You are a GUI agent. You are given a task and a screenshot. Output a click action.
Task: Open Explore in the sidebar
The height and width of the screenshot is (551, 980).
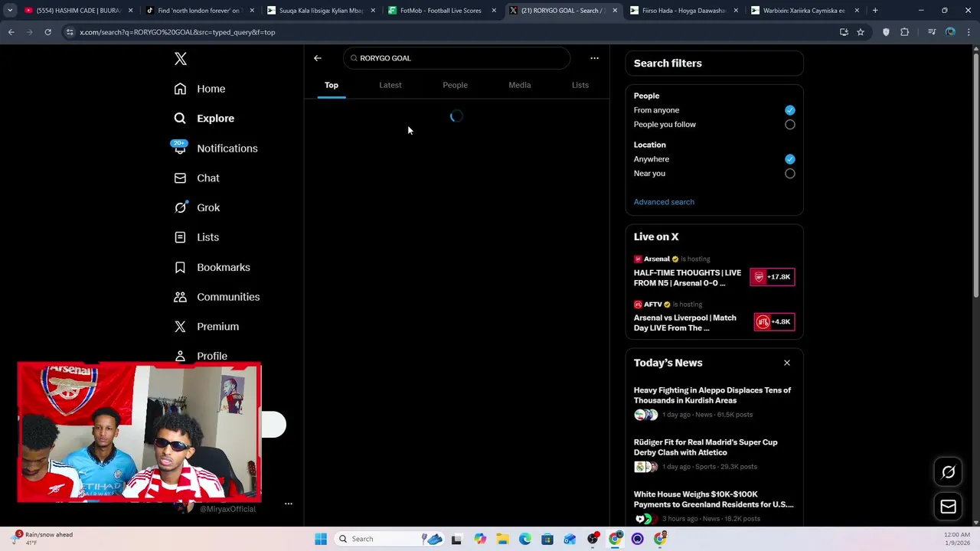point(204,119)
